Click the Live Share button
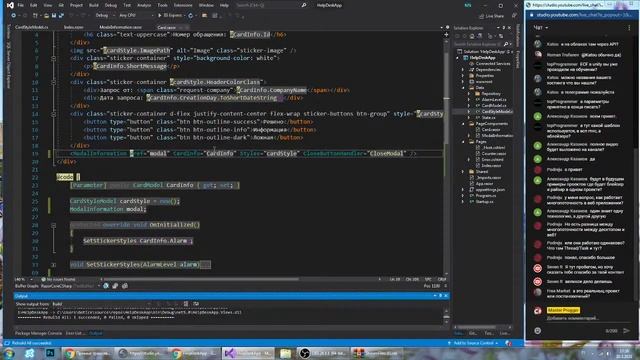This screenshot has width=640, height=360. [492, 16]
